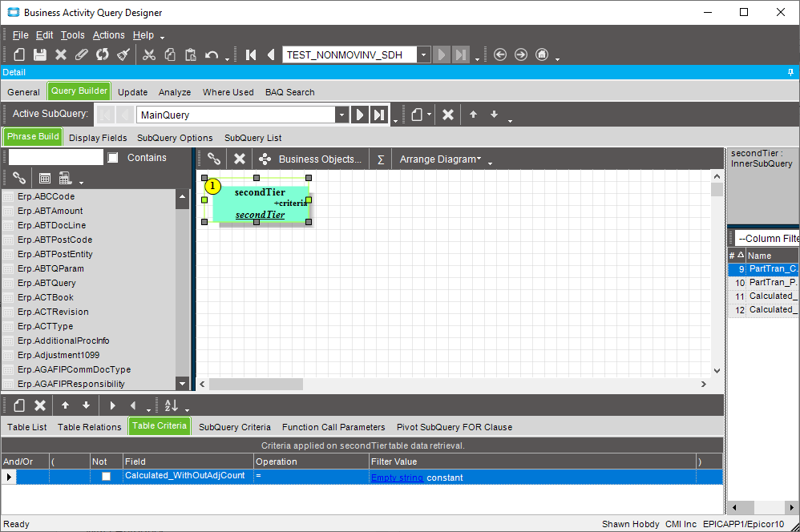Open the Actions menu

pos(108,35)
